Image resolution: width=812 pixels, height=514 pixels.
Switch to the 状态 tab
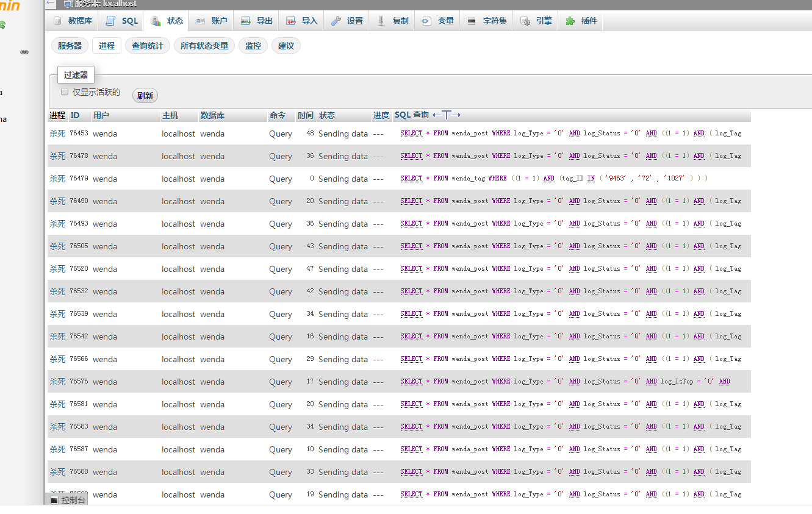pyautogui.click(x=167, y=21)
